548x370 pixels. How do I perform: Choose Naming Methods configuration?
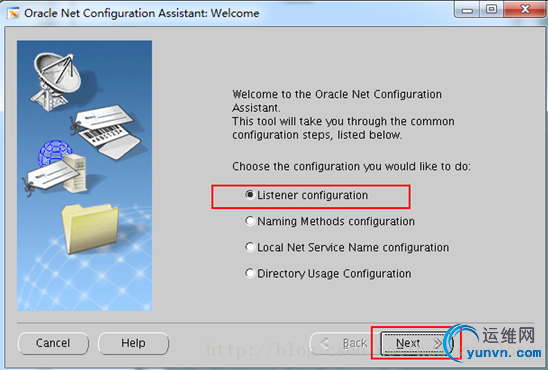330,221
